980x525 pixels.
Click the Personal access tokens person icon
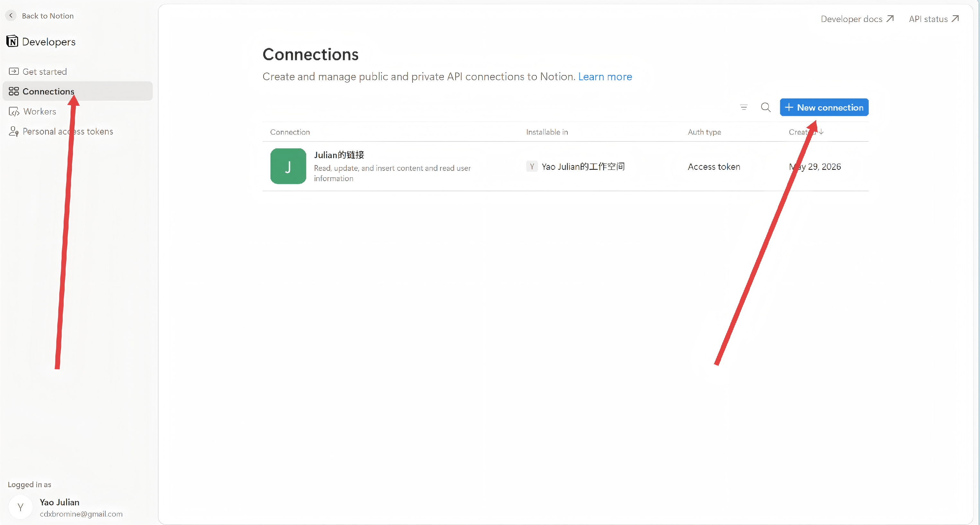(x=14, y=131)
